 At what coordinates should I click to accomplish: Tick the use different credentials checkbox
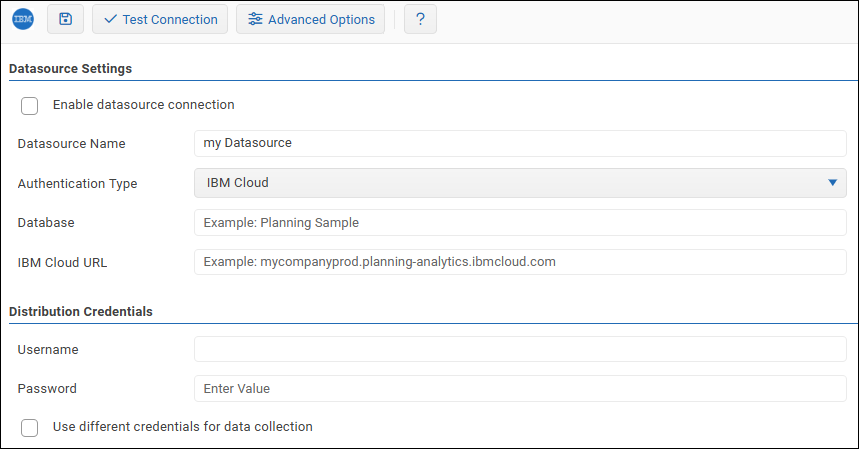30,427
